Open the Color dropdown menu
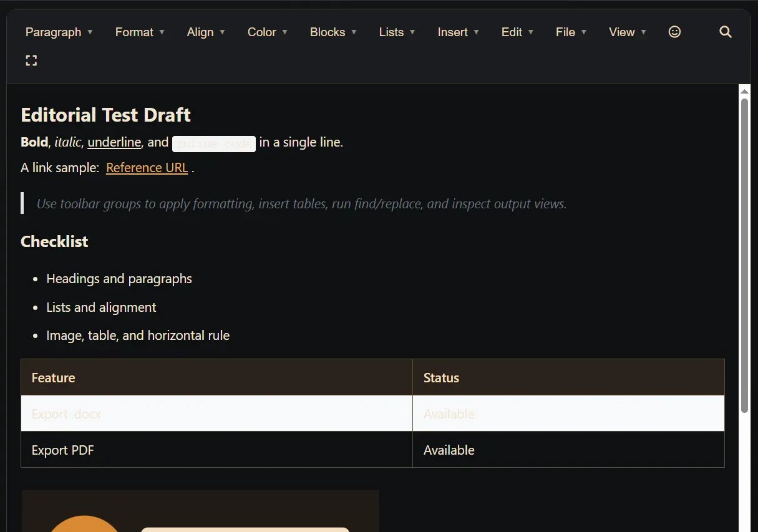The width and height of the screenshot is (758, 532). point(268,32)
